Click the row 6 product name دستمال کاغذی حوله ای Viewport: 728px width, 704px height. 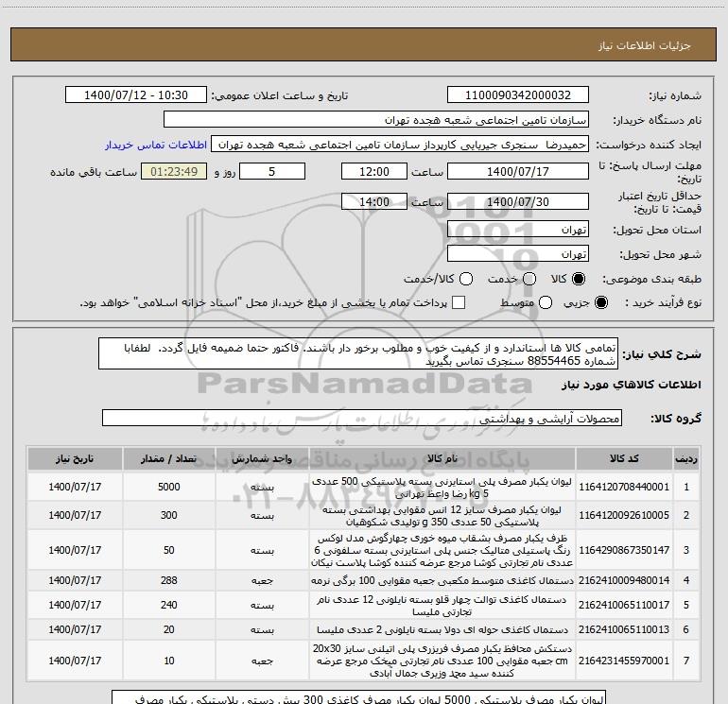pyautogui.click(x=442, y=629)
